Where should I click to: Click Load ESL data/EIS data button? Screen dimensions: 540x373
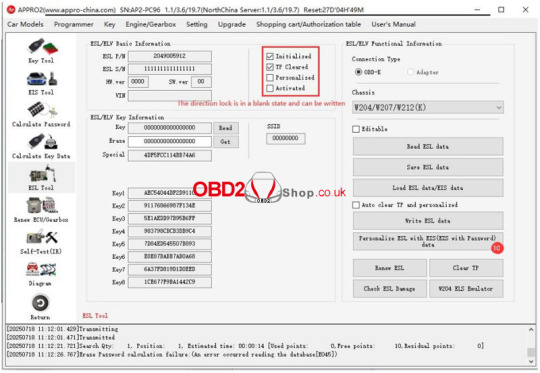pyautogui.click(x=428, y=188)
